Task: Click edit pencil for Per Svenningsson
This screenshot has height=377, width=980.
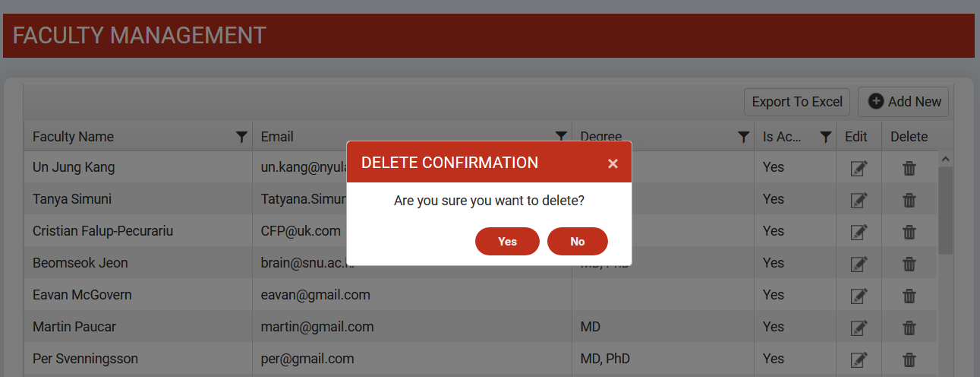Action: click(859, 360)
